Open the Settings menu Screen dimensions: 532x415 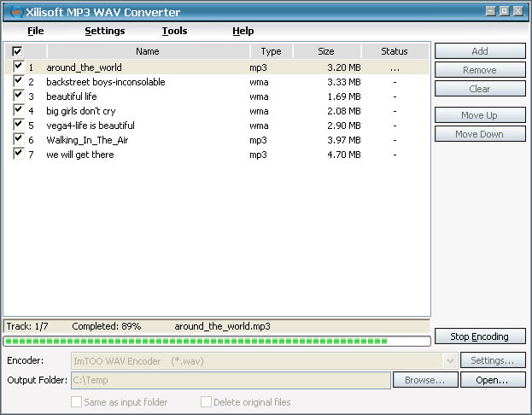pyautogui.click(x=104, y=31)
